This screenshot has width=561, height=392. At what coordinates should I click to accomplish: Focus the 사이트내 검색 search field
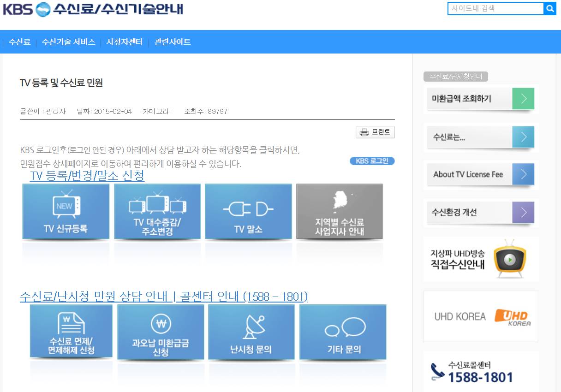496,8
